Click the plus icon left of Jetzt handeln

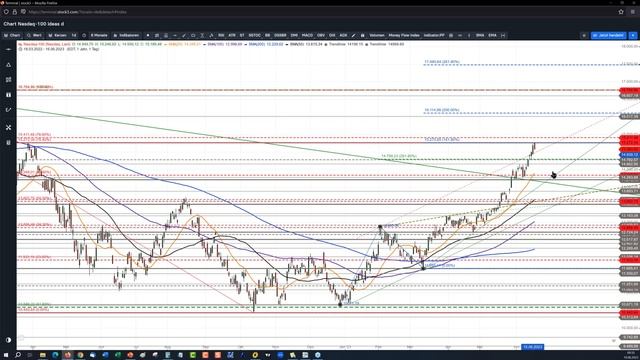584,36
